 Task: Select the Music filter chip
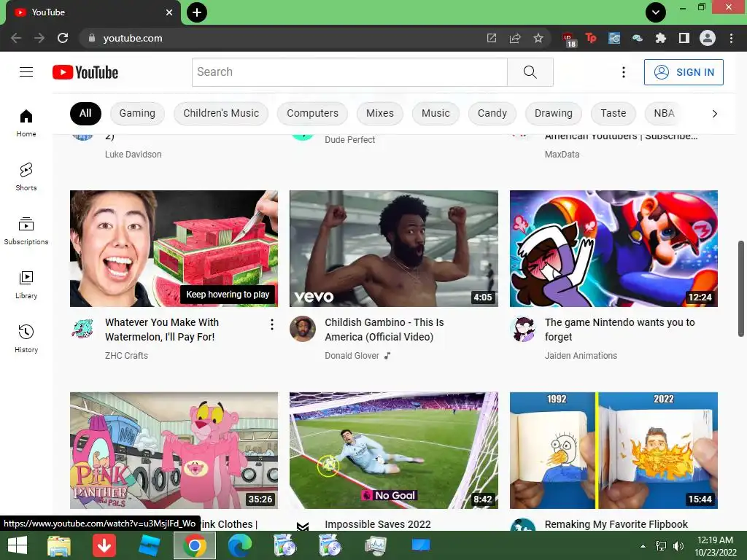(436, 113)
